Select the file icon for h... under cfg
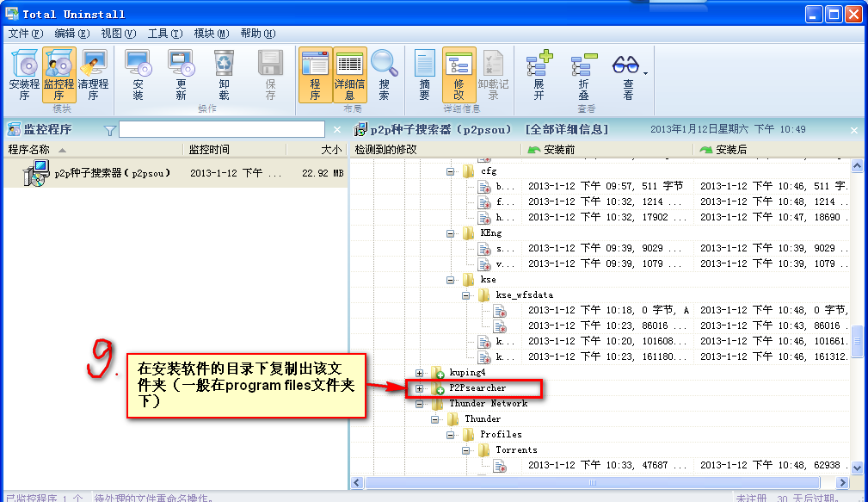Viewport: 868px width, 502px height. [484, 218]
